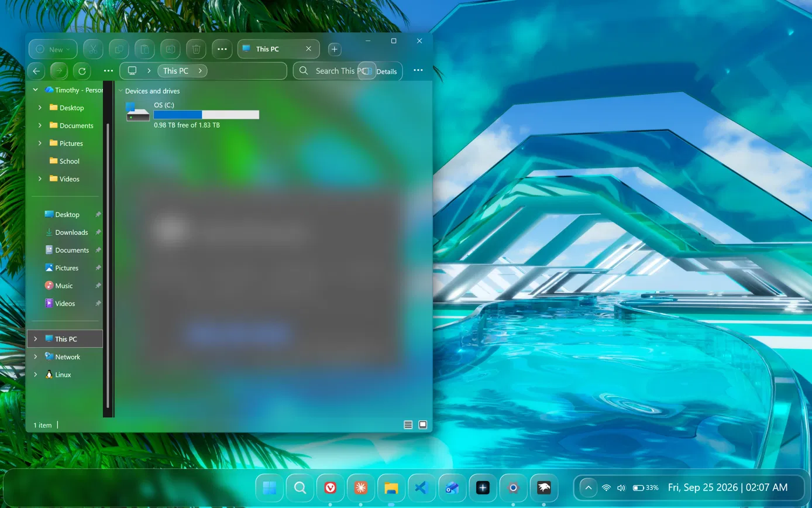Switch to details list view in status bar
The height and width of the screenshot is (508, 812).
pyautogui.click(x=408, y=425)
